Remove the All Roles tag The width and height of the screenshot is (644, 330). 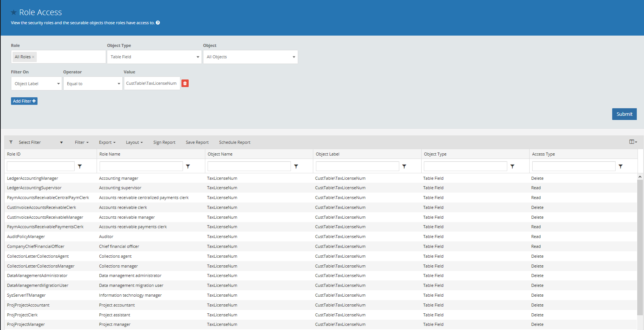click(33, 57)
